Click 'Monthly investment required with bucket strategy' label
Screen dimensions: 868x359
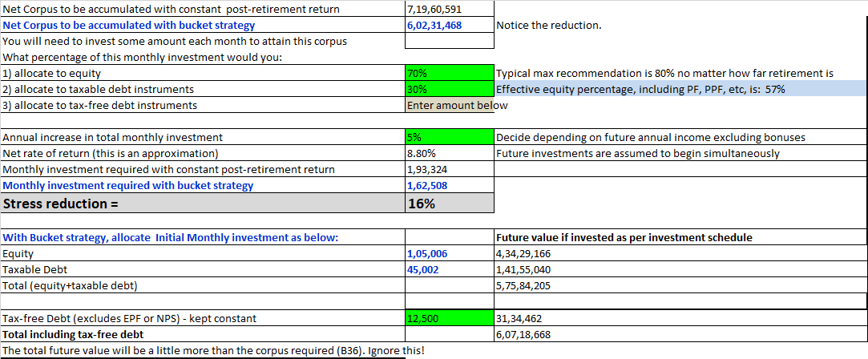(128, 186)
